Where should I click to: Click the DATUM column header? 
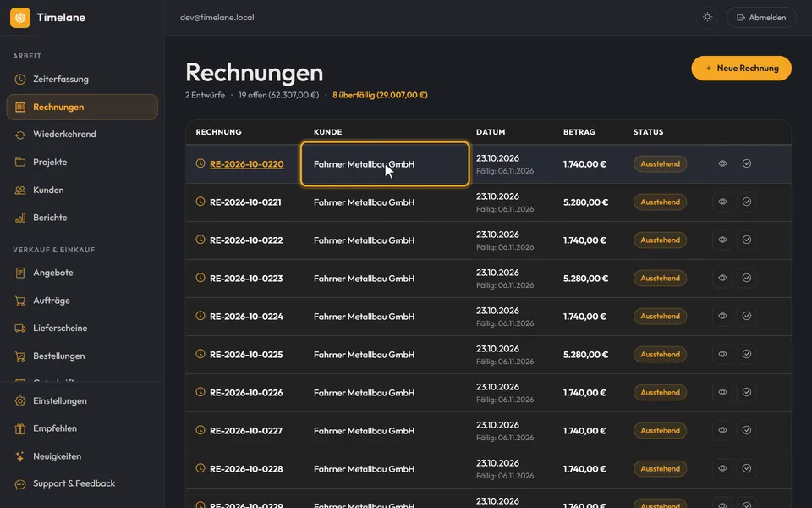(491, 132)
